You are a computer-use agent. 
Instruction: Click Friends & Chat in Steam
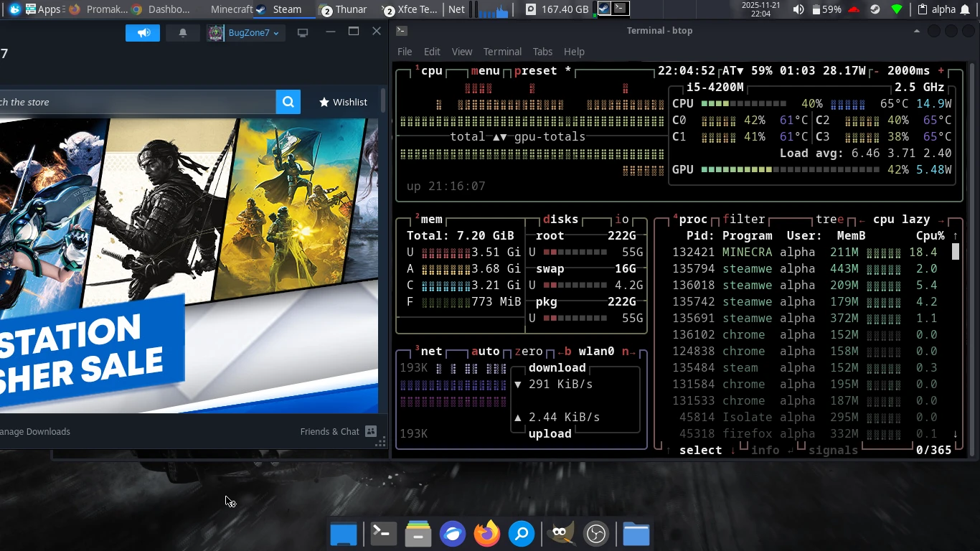329,431
